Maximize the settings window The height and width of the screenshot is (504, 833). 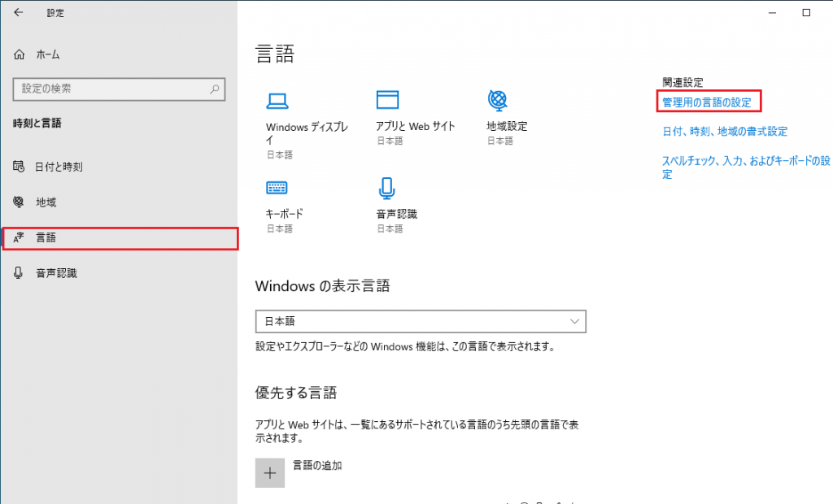pos(806,13)
